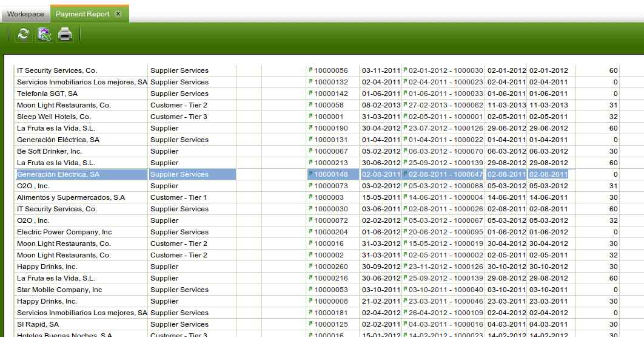
Task: Click link icon beside payment 03-10-2011 - 1000040
Action: 405,289
